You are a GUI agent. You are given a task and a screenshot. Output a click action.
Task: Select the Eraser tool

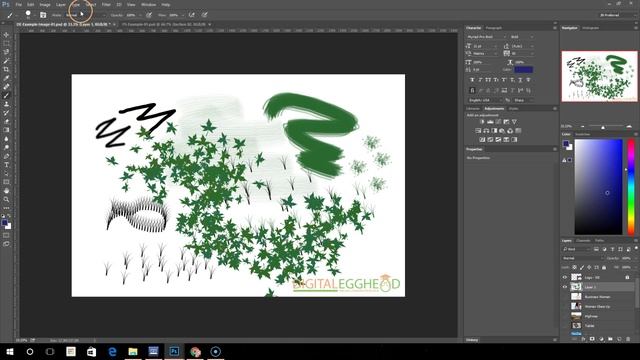[x=6, y=122]
